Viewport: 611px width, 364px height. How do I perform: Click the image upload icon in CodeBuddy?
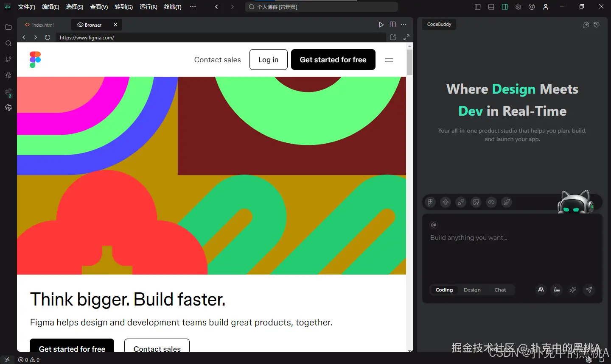(476, 202)
